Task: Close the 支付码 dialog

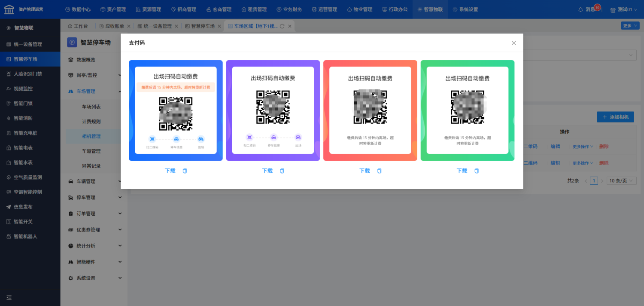Action: tap(513, 43)
